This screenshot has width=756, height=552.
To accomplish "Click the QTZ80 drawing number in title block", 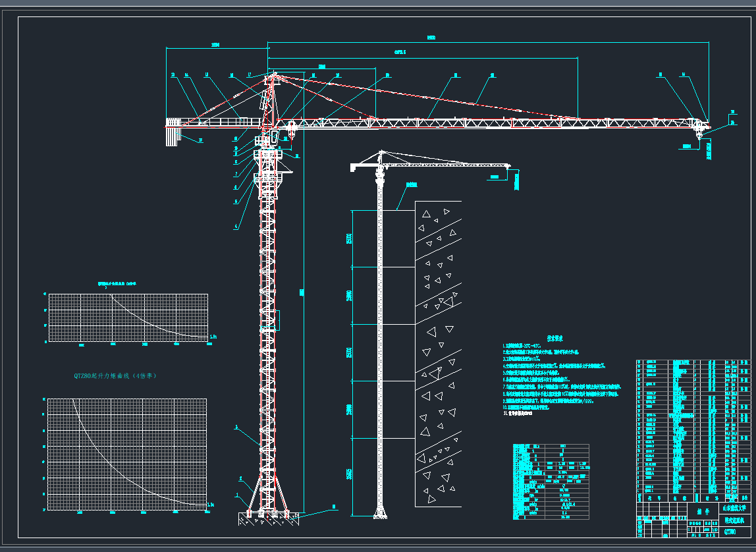I will 730,530.
